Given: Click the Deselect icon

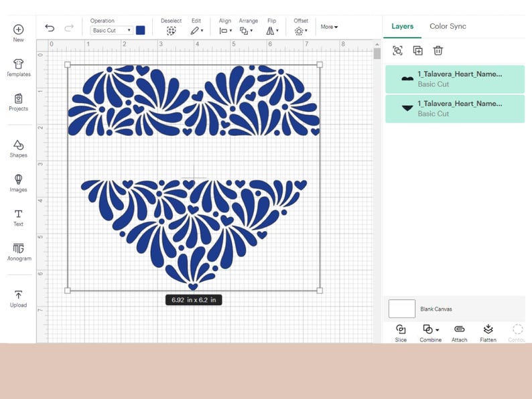Looking at the screenshot, I should coord(172,31).
